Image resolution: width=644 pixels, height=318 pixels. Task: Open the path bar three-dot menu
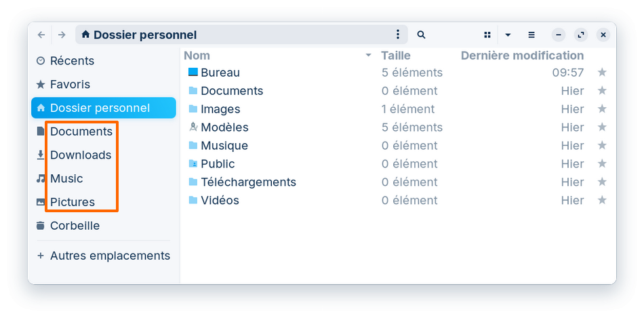click(x=398, y=35)
